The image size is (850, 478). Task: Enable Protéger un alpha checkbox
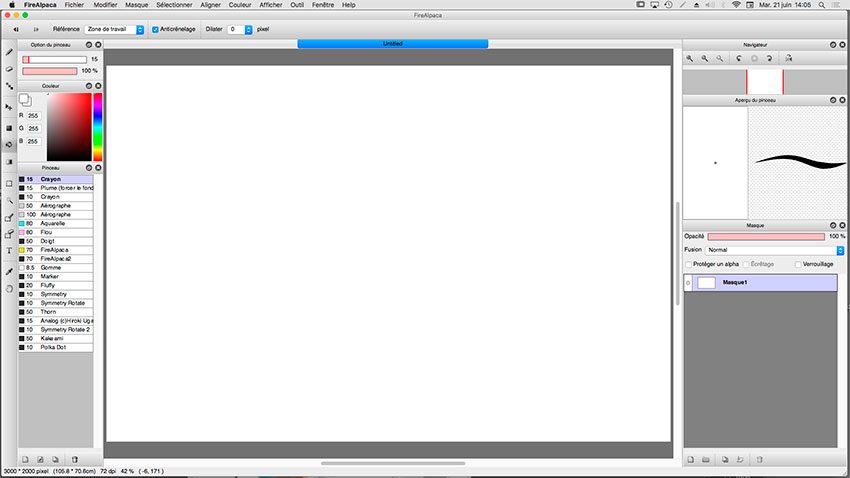tap(688, 264)
